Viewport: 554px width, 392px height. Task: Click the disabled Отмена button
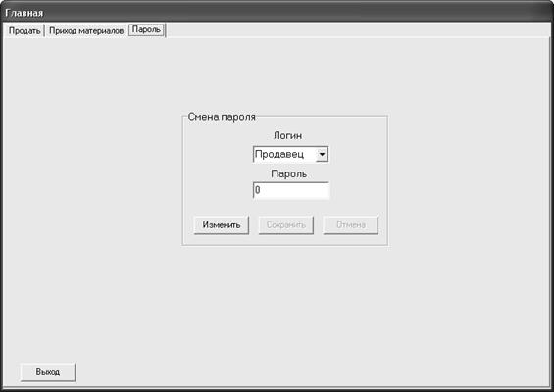(x=350, y=225)
